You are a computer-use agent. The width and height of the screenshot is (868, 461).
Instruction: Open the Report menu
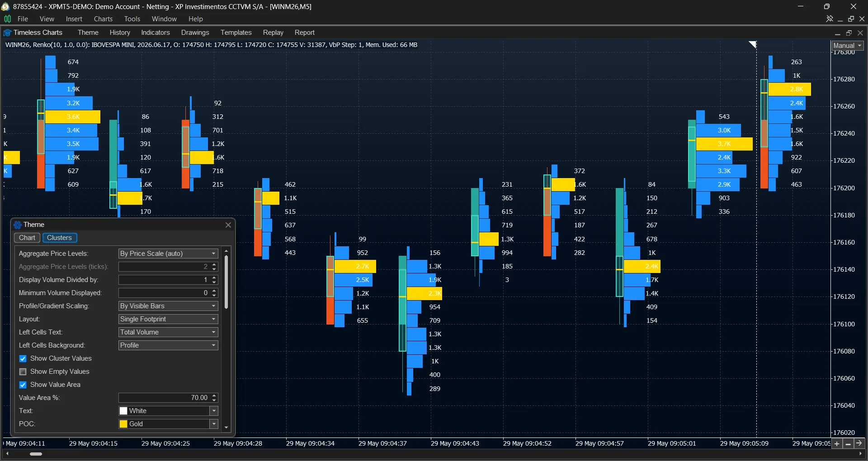point(305,33)
